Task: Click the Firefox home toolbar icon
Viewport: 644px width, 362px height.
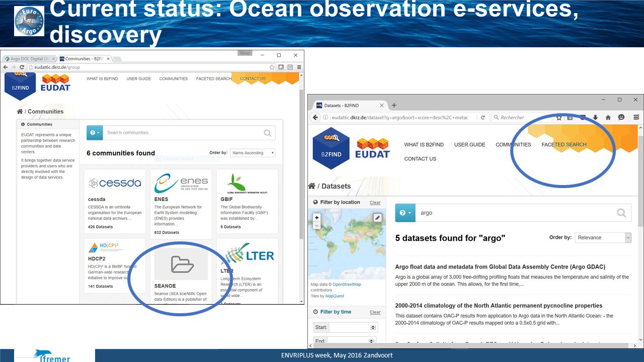Action: [x=608, y=118]
